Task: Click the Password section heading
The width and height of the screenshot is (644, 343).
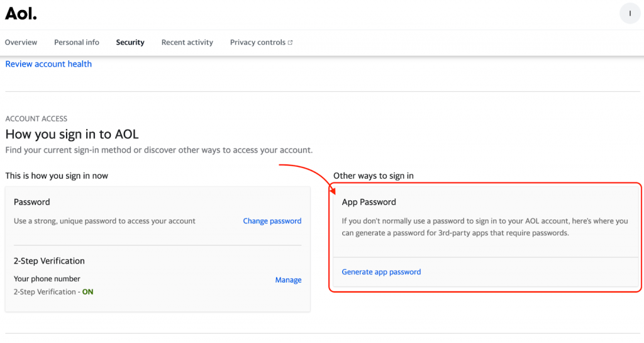Action: [32, 202]
